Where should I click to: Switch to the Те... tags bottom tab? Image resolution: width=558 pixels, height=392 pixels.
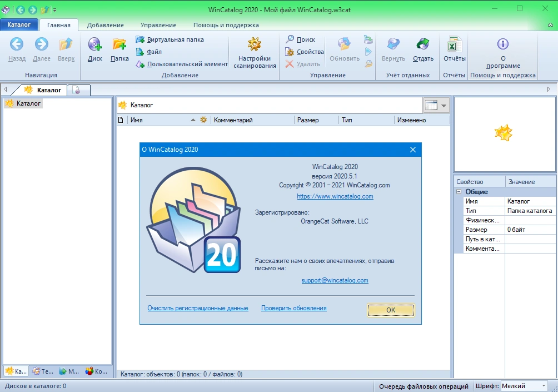pyautogui.click(x=43, y=371)
